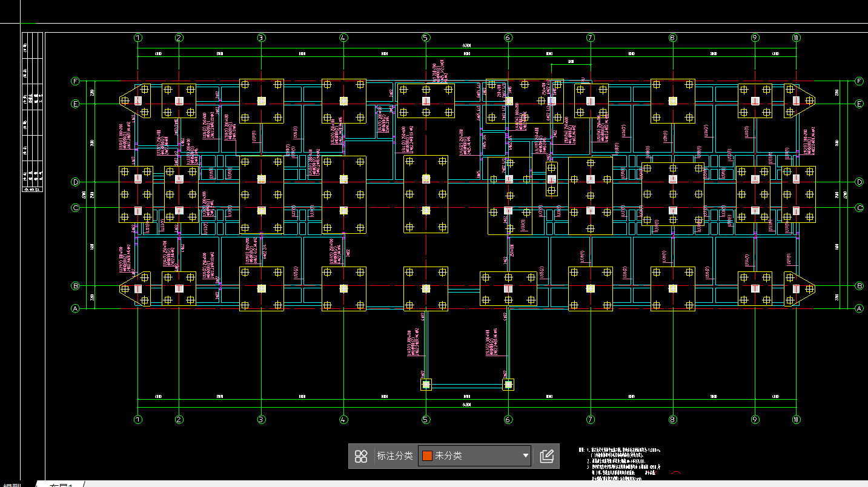868x487 pixels.
Task: Select axis bubble F on the right side
Action: point(859,81)
